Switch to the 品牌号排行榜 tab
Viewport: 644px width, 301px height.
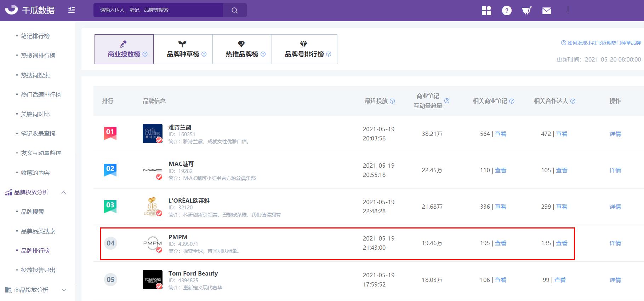(304, 49)
